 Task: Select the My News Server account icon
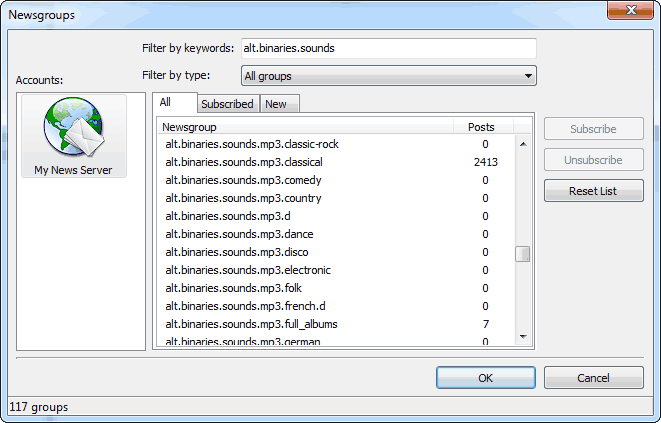[74, 136]
